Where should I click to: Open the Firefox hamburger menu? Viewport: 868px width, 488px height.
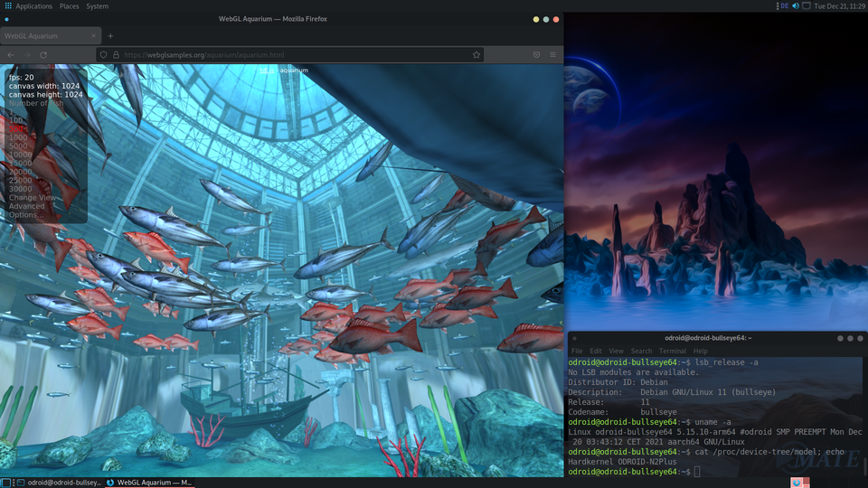click(x=552, y=55)
